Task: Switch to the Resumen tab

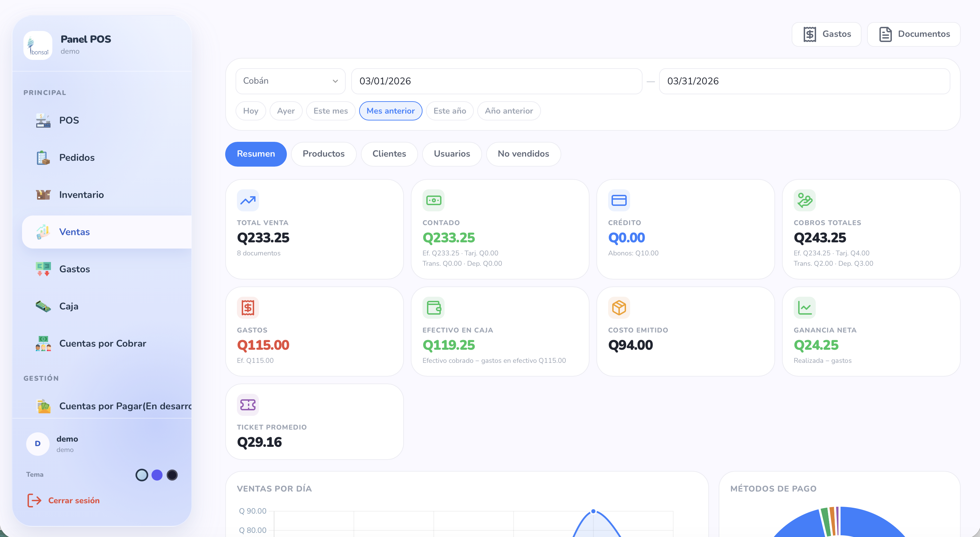Action: 256,154
